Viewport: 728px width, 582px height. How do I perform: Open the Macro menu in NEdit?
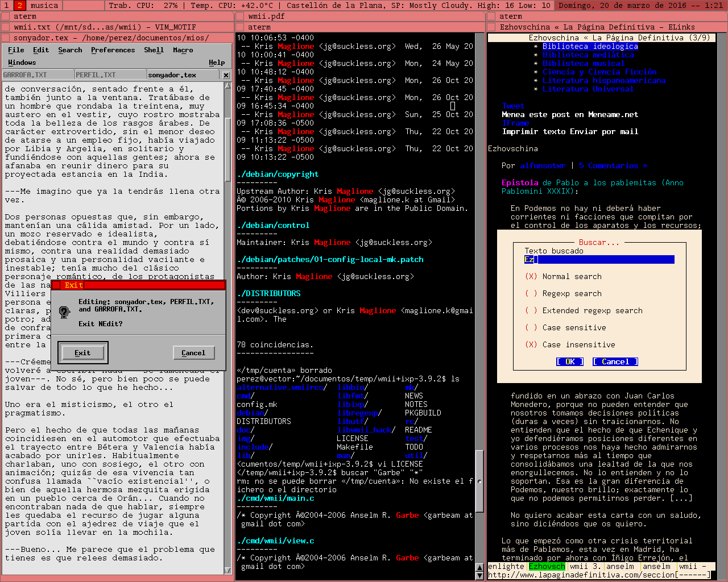(x=183, y=50)
